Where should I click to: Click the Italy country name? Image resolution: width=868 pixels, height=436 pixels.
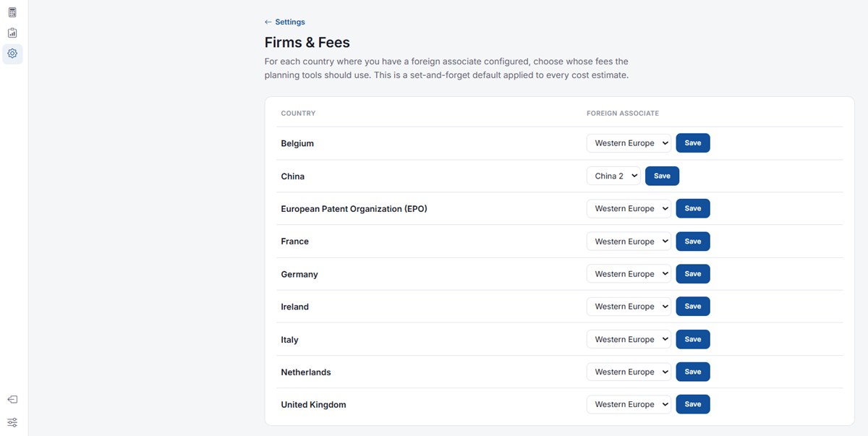(289, 340)
